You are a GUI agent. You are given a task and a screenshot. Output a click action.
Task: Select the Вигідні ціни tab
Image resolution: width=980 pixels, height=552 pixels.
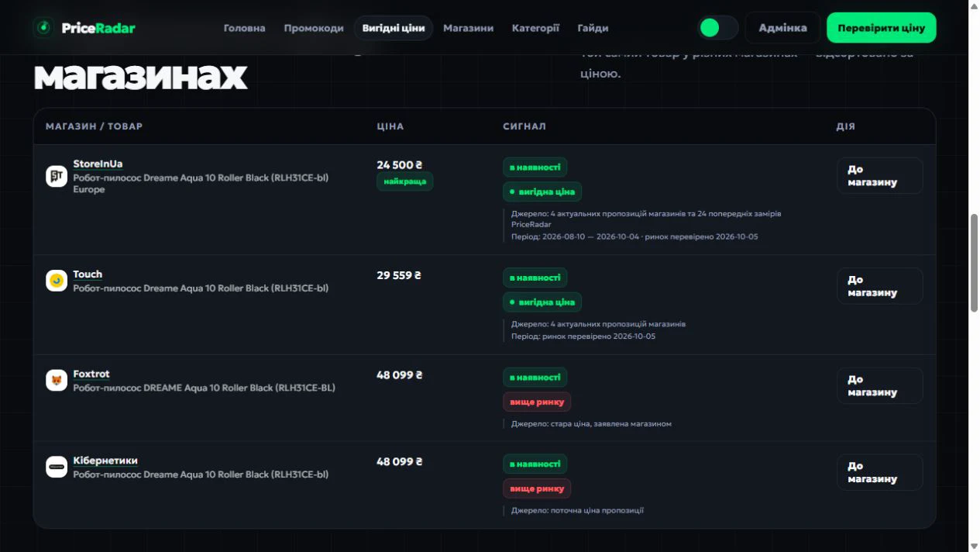click(394, 28)
